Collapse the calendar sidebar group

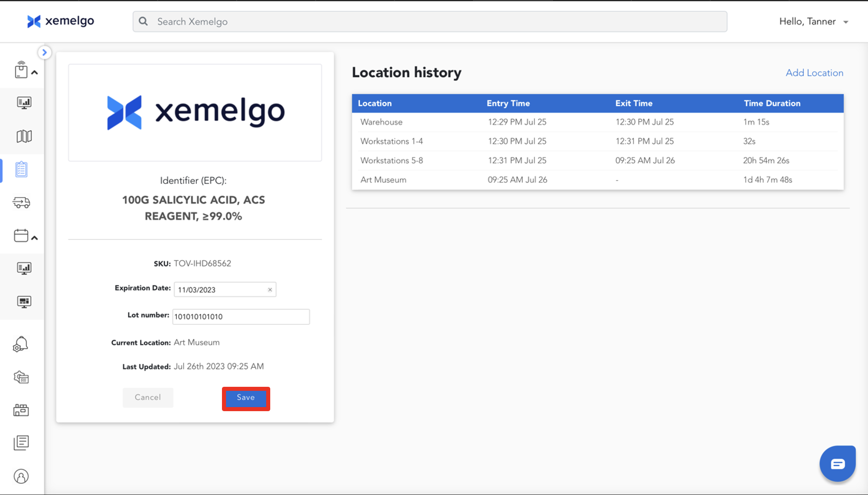[x=34, y=238]
